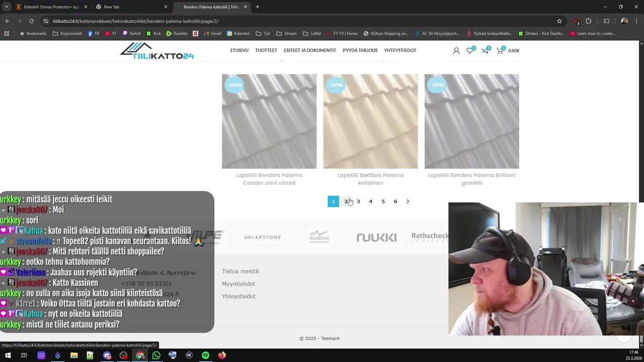644x362 pixels.
Task: Click pagination page 1 button
Action: pos(333,202)
